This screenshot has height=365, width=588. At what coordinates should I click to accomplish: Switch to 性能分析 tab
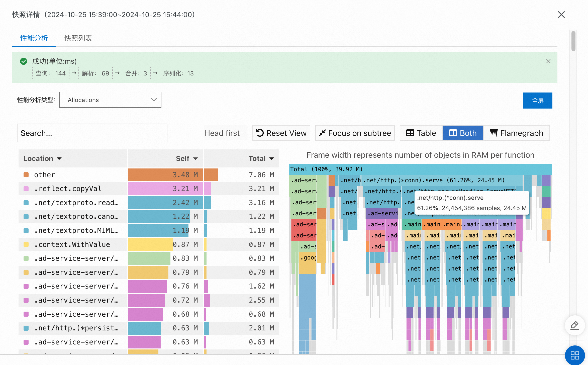pos(34,38)
